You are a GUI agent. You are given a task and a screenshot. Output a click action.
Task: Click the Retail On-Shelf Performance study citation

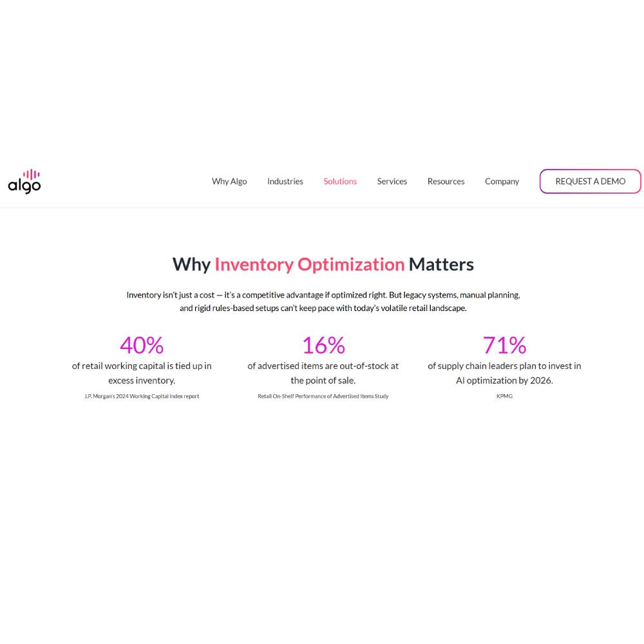(x=323, y=396)
